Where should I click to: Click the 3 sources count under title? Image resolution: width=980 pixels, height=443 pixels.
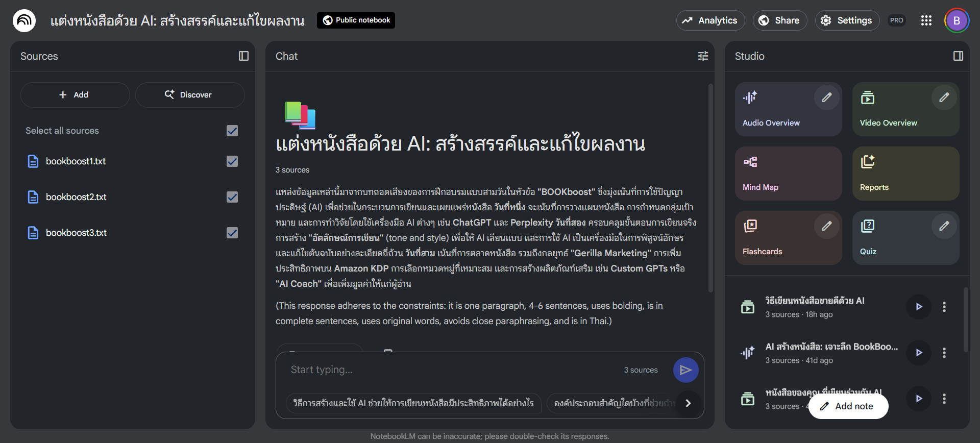[292, 170]
